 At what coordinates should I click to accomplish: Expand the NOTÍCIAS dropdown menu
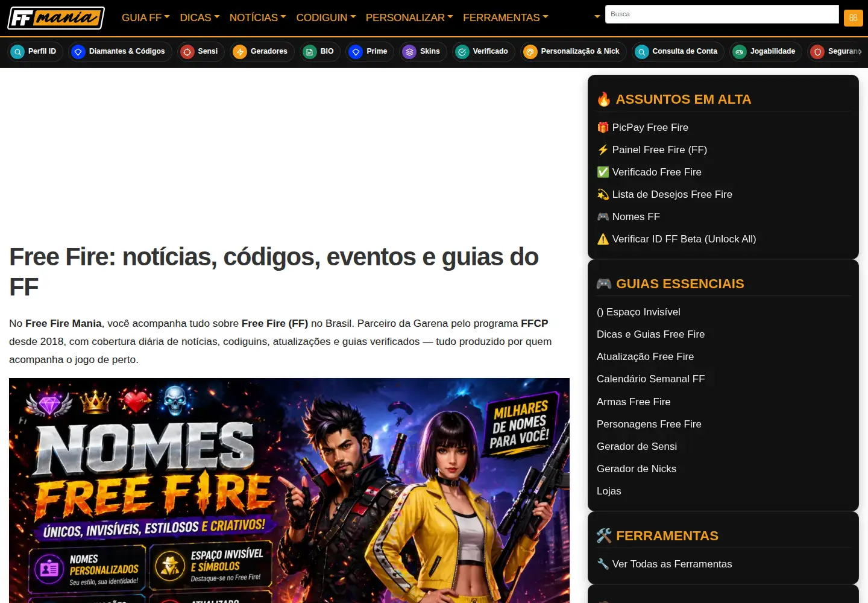tap(257, 17)
